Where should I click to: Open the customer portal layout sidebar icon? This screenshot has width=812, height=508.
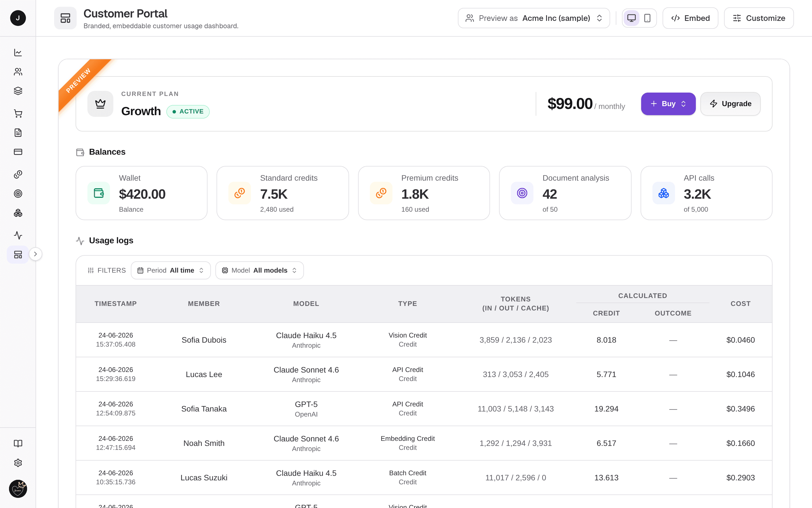(x=18, y=254)
